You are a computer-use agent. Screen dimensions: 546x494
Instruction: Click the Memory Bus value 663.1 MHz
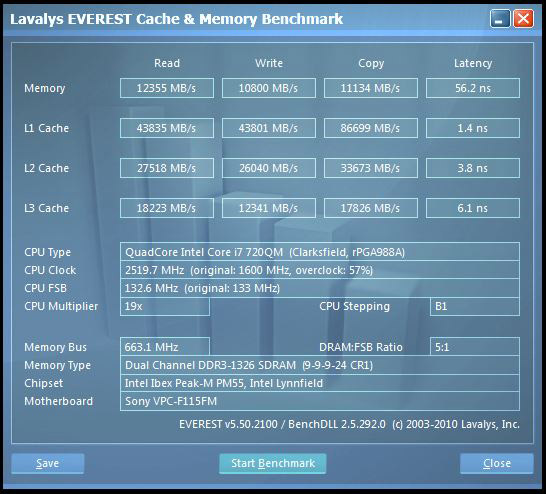(x=165, y=347)
